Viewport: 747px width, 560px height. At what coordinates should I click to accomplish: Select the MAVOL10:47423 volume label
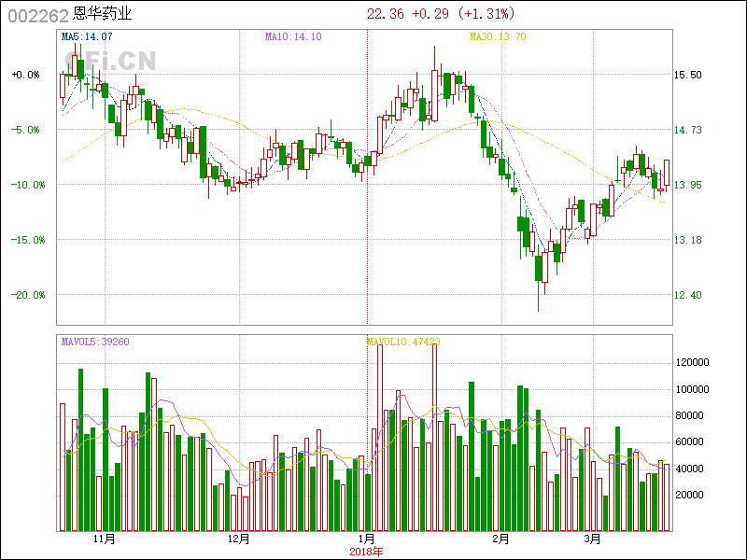tap(403, 342)
